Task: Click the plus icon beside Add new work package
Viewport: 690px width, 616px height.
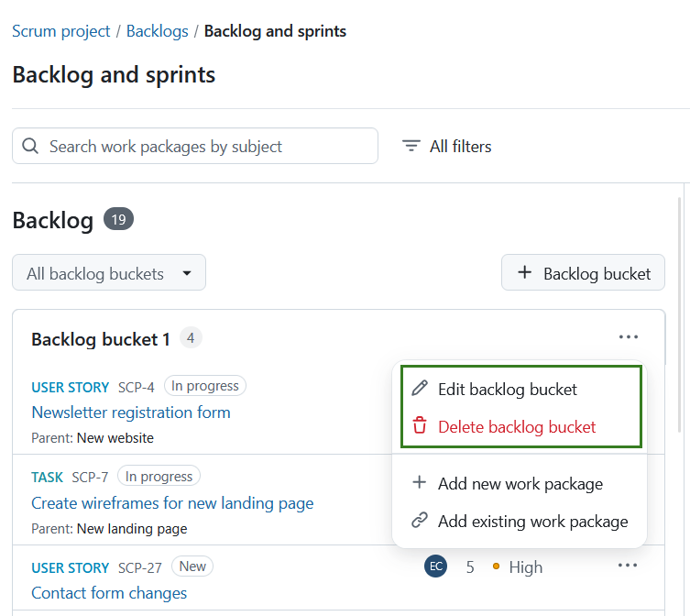Action: click(x=419, y=482)
